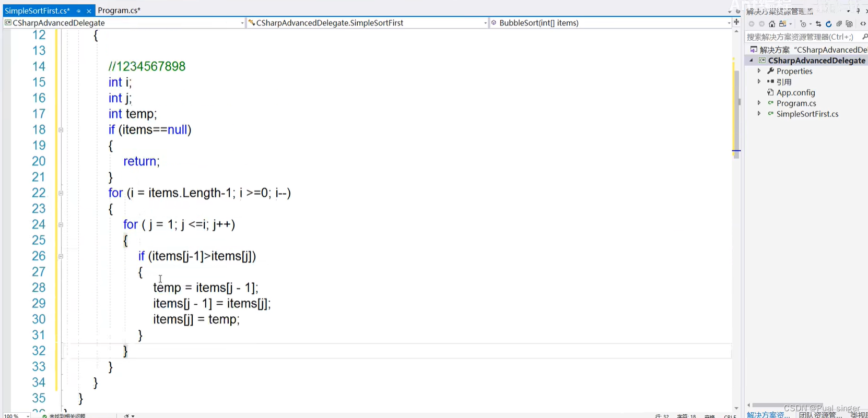Click the Solution Explorer back arrow
The height and width of the screenshot is (418, 868).
tap(752, 24)
